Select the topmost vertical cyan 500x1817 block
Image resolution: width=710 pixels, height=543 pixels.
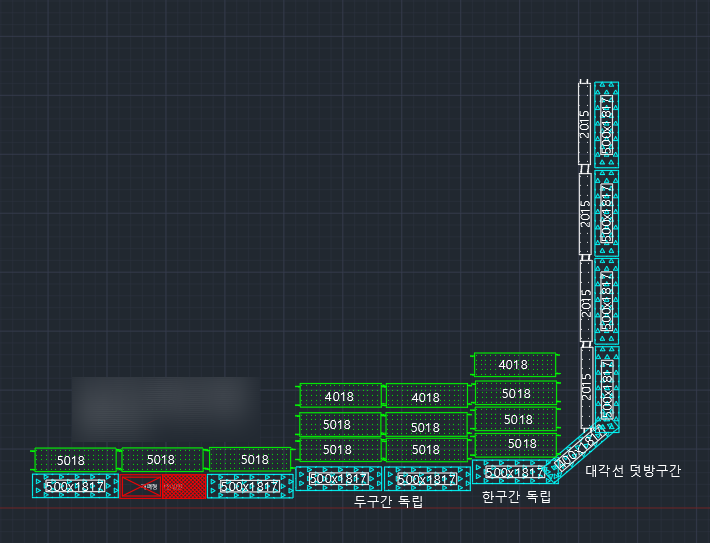coord(607,125)
